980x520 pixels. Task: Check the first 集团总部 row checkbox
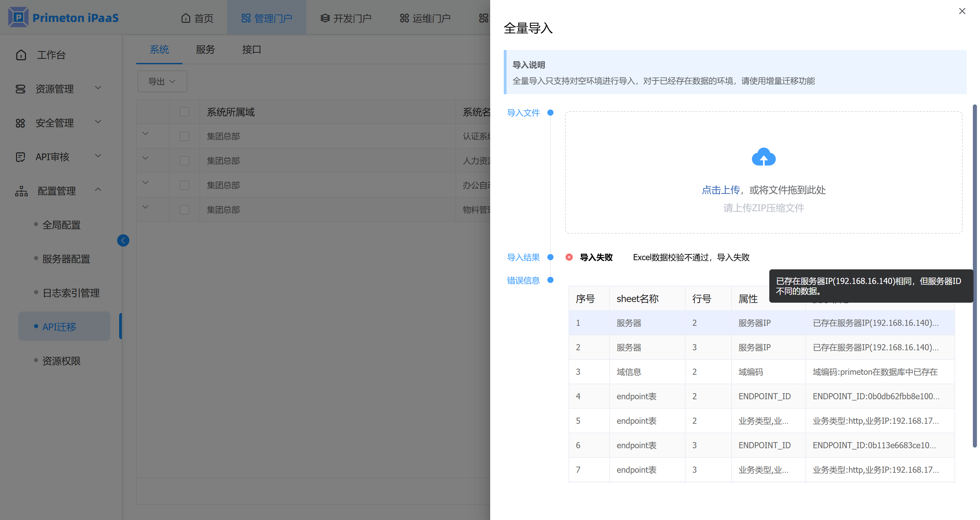pos(184,136)
